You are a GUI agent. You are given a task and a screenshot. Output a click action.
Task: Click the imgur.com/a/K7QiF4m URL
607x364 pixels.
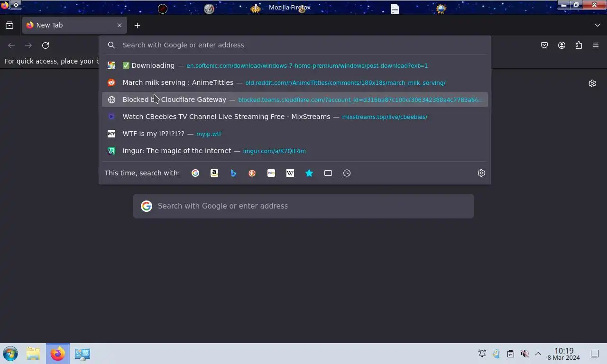coord(274,151)
